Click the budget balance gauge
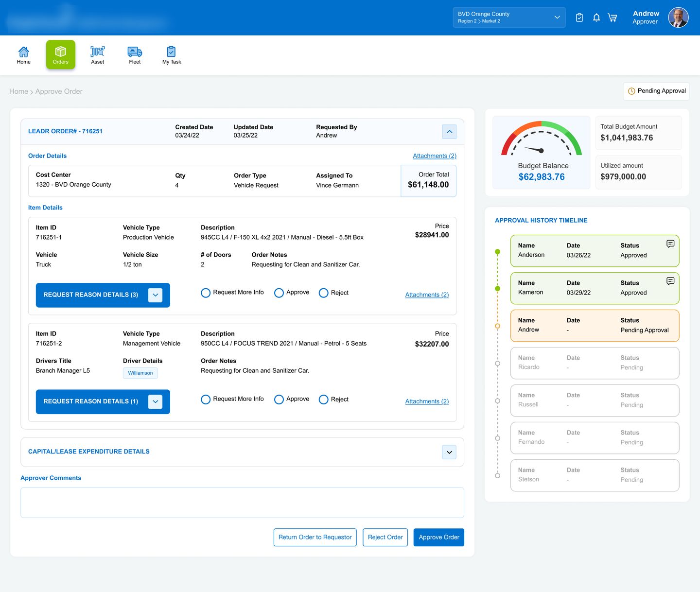This screenshot has height=592, width=700. [542, 139]
